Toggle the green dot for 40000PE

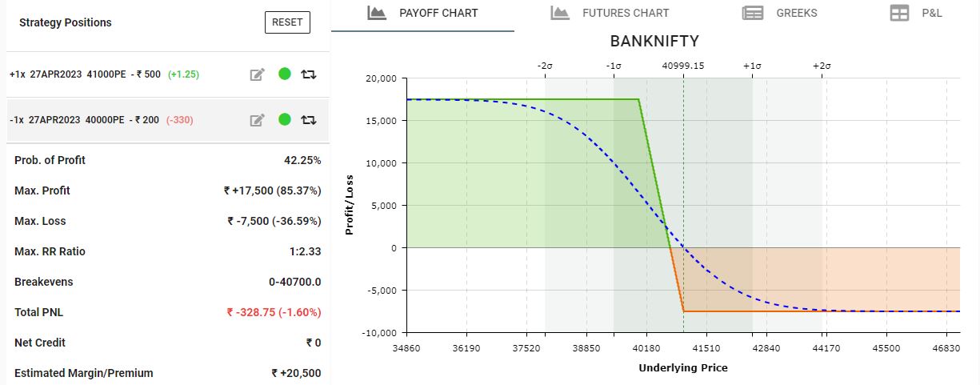pyautogui.click(x=284, y=120)
